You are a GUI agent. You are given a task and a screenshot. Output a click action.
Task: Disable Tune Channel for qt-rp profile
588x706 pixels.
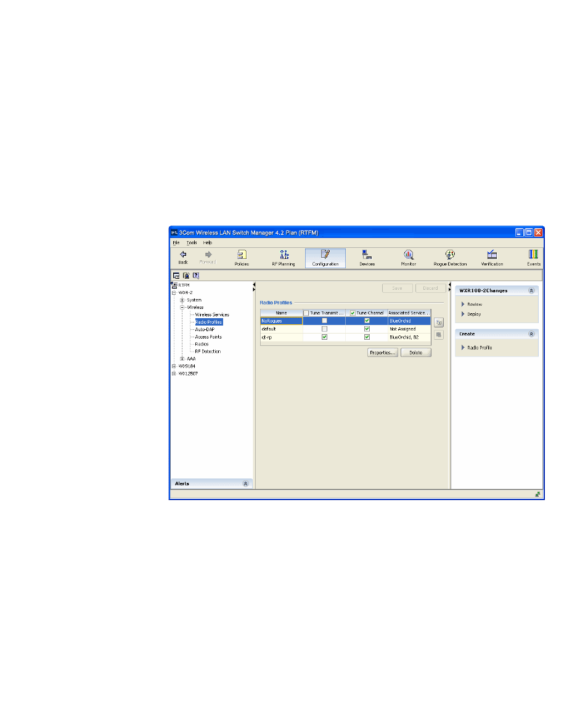point(367,337)
